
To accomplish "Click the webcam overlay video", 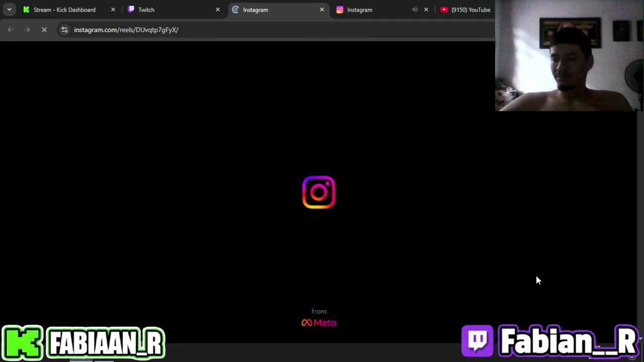I will click(x=570, y=55).
